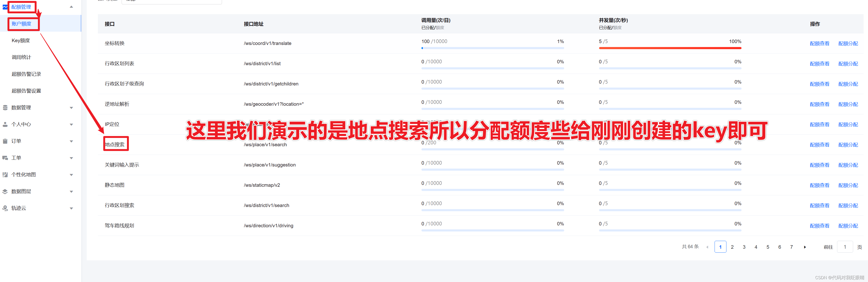This screenshot has height=282, width=868.
Task: Go to page 7
Action: click(x=791, y=247)
